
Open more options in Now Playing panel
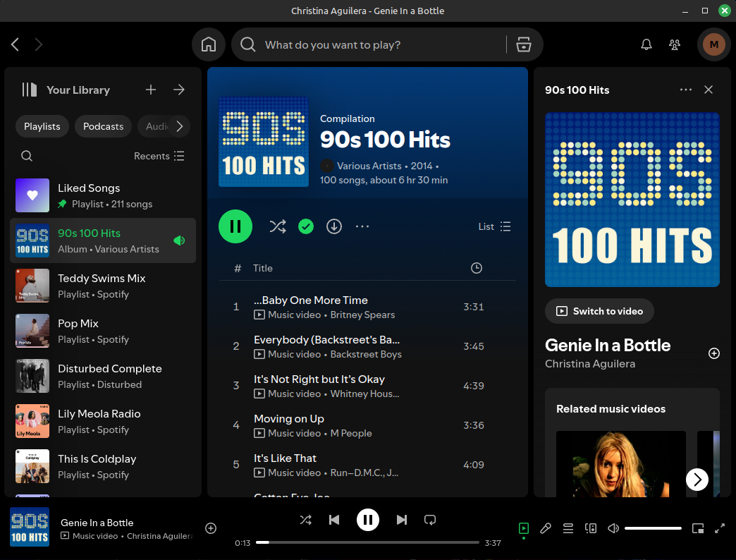point(686,90)
